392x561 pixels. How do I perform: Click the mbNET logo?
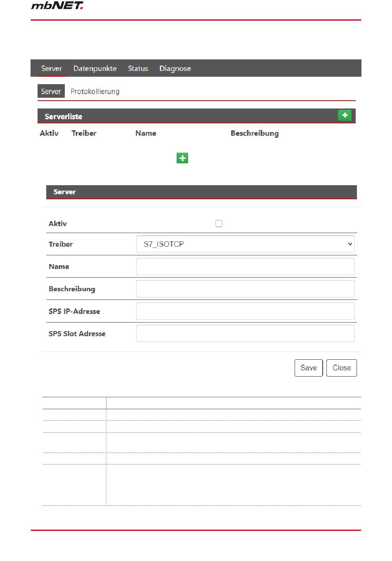point(57,5)
